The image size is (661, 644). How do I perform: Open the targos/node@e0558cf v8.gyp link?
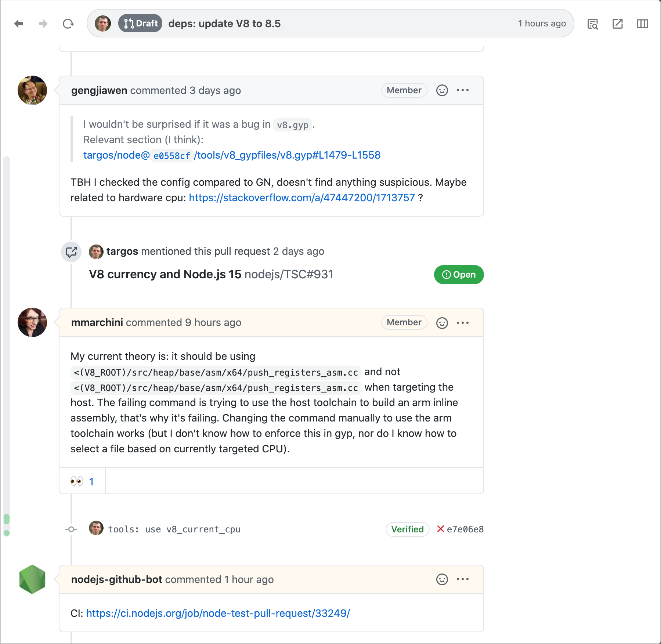232,155
